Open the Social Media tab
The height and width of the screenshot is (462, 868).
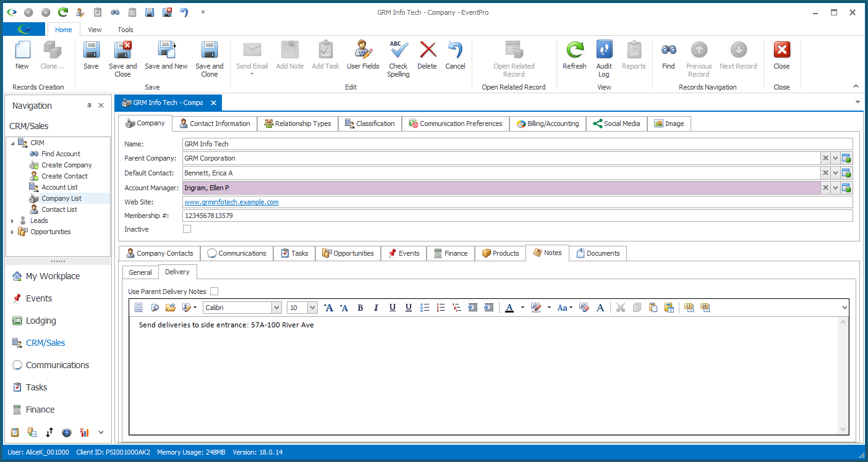(616, 124)
